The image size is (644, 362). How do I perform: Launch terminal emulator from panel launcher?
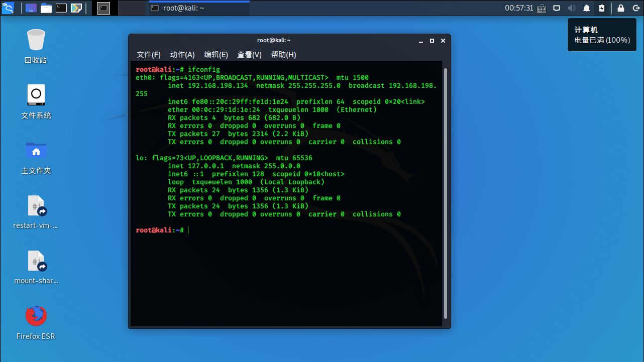(x=61, y=8)
